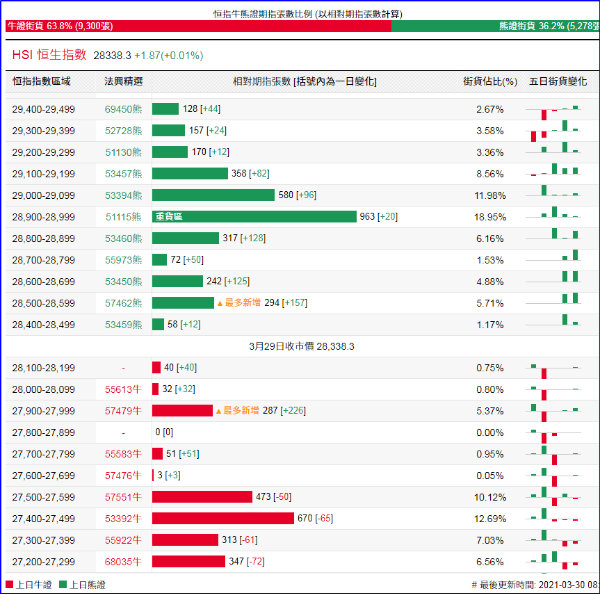Click the 街貨佔比(%) column header
Image resolution: width=600 pixels, height=594 pixels.
(x=490, y=82)
